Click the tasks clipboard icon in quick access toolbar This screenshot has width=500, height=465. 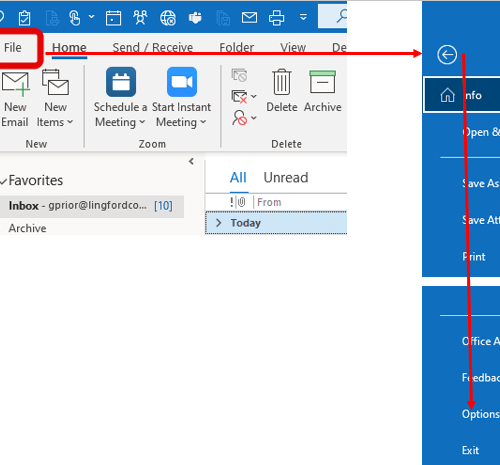pyautogui.click(x=25, y=17)
